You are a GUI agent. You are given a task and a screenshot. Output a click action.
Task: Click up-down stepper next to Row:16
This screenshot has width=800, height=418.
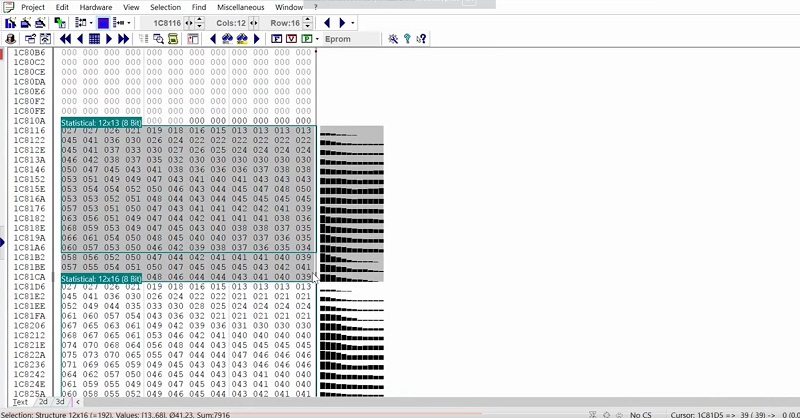pos(307,23)
